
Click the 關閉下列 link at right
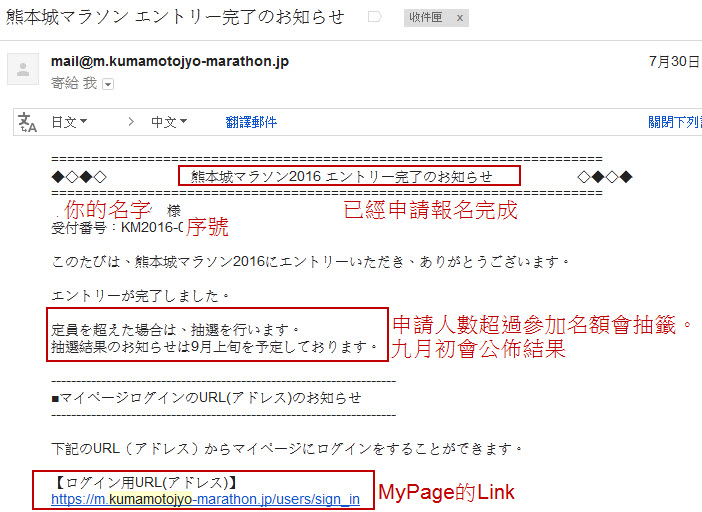pos(675,122)
